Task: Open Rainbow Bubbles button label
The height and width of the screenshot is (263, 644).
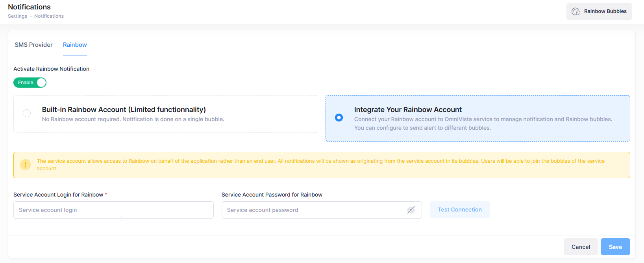Action: (605, 11)
